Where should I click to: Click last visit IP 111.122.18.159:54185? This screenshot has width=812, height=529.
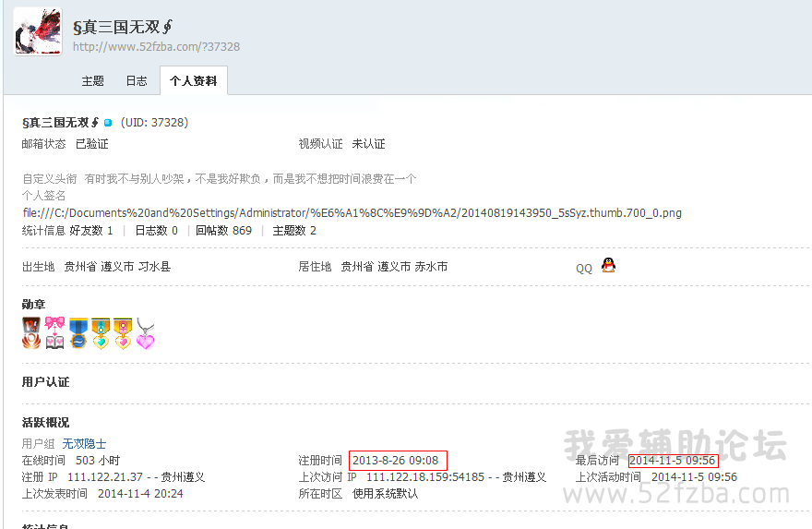(425, 477)
